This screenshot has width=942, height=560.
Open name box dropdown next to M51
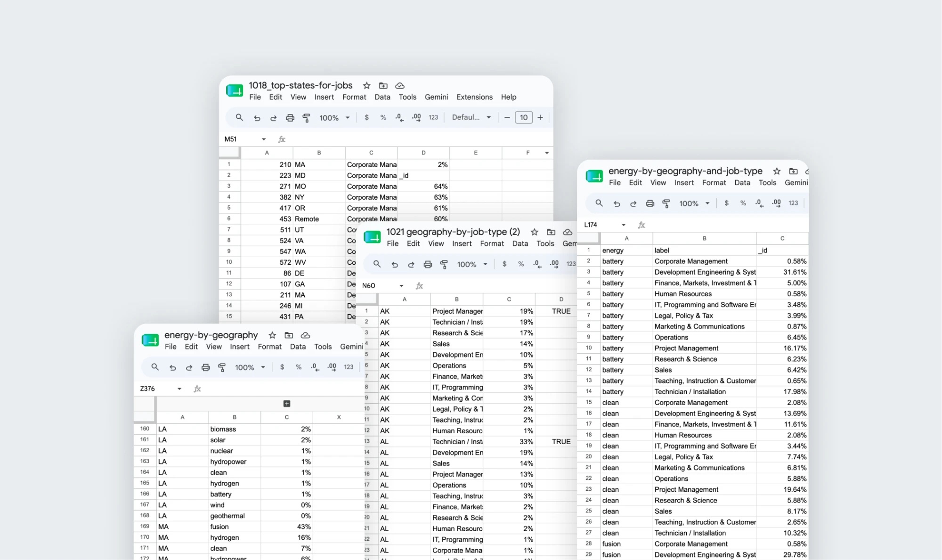coord(264,139)
